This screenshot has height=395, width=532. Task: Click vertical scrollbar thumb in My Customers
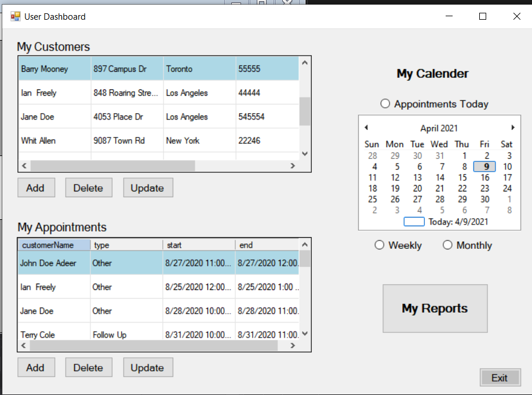coord(305,111)
